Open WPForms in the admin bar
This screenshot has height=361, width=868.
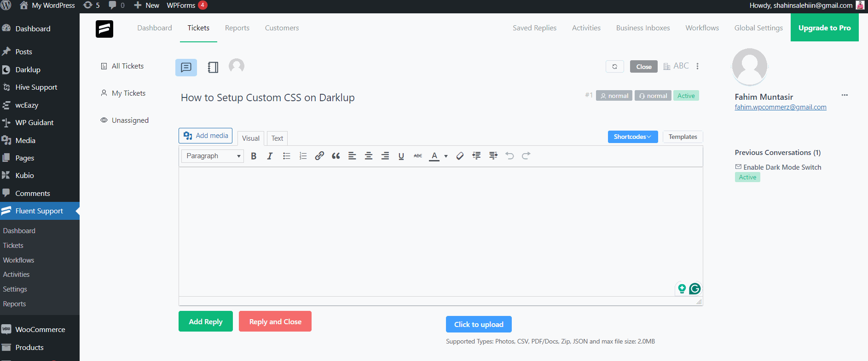coord(187,6)
